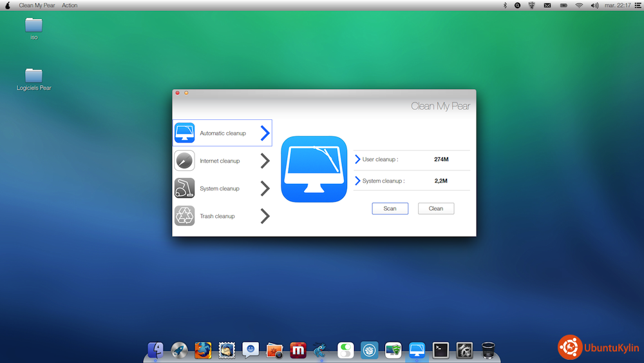The image size is (644, 363).
Task: Open the volume control in the menu bar
Action: click(594, 5)
